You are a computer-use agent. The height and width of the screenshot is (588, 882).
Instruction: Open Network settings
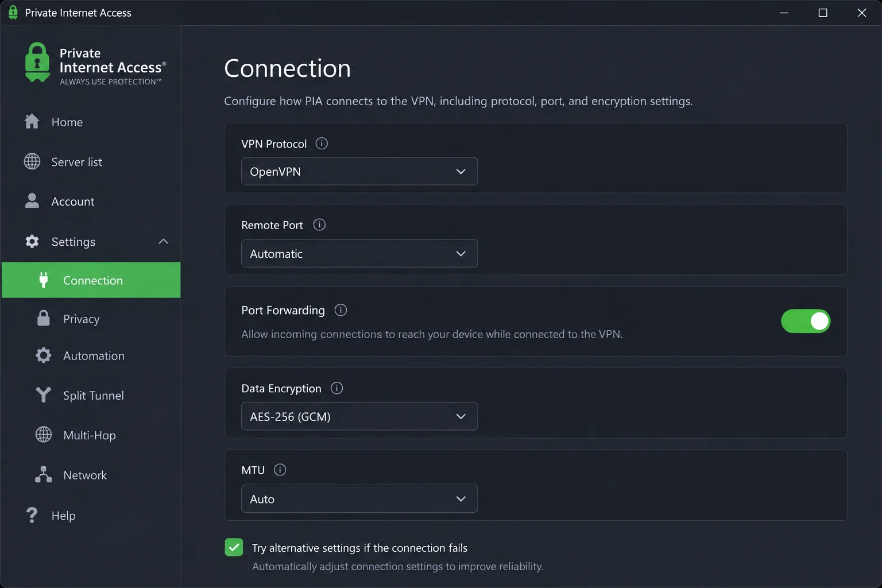(x=91, y=475)
